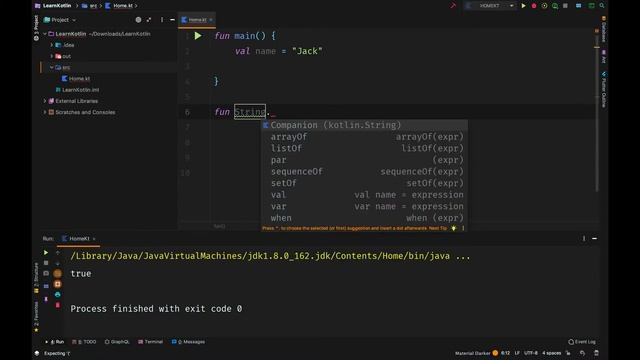
Task: Click the Project vertical sidebar tab
Action: coord(36,28)
